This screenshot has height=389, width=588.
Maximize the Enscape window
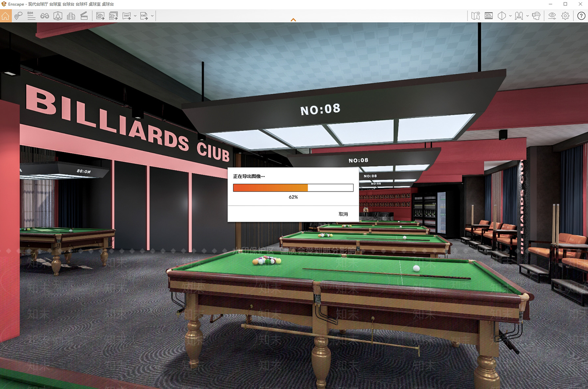[x=565, y=4]
